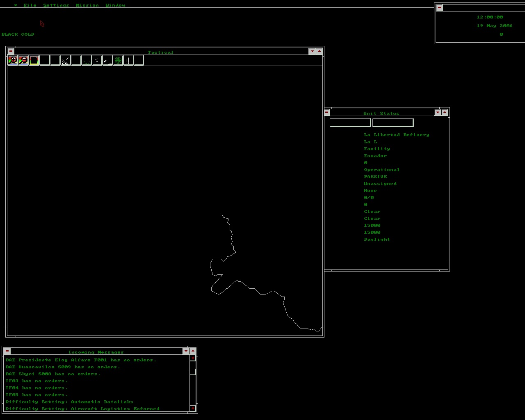Click the second blank button in Unit Status

(393, 123)
